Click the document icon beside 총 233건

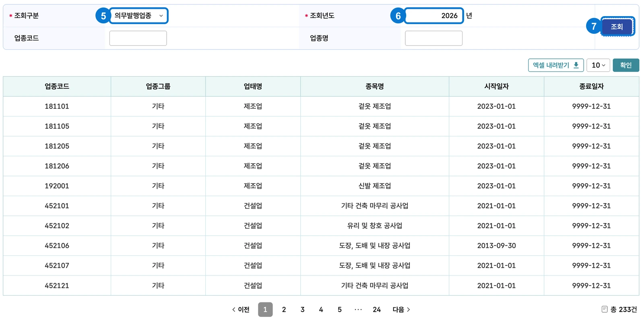tap(605, 309)
